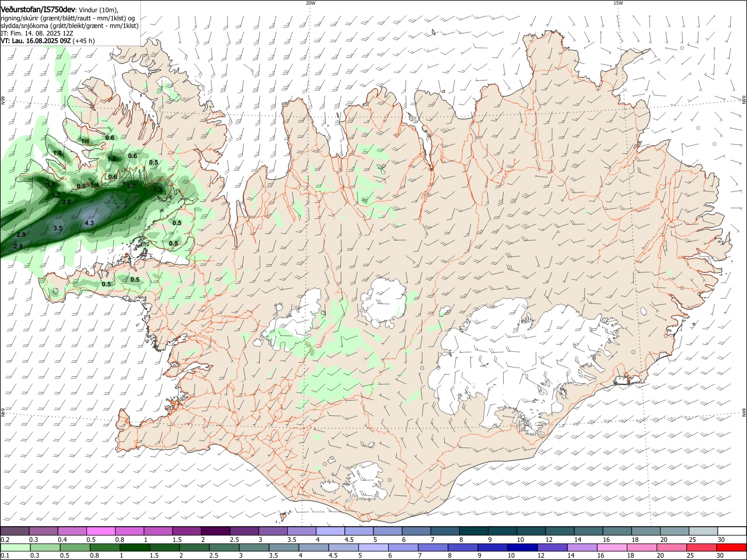Click the 'VT: Lau. 16.08.2025 09Z (+45 h)' valid time

pyautogui.click(x=47, y=41)
